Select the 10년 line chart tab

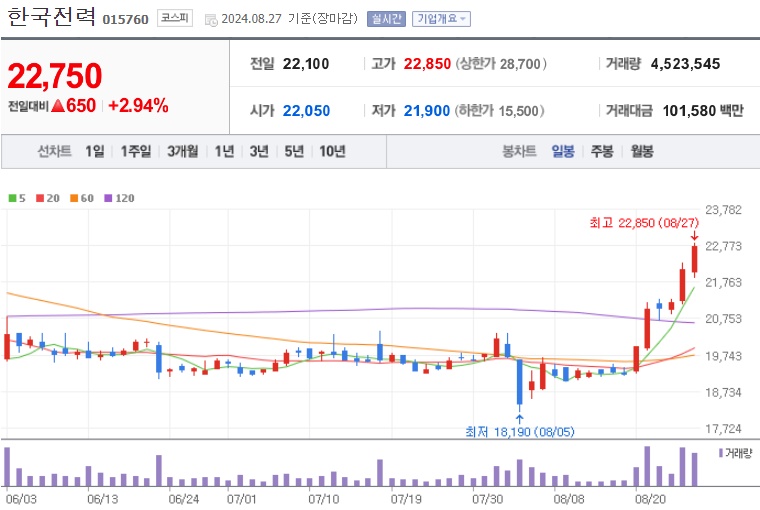click(332, 151)
